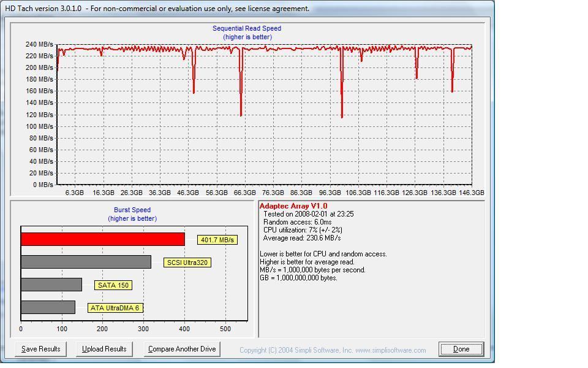588x368 pixels.
Task: Click the Adaptec Array V1.0 heading
Action: (293, 206)
